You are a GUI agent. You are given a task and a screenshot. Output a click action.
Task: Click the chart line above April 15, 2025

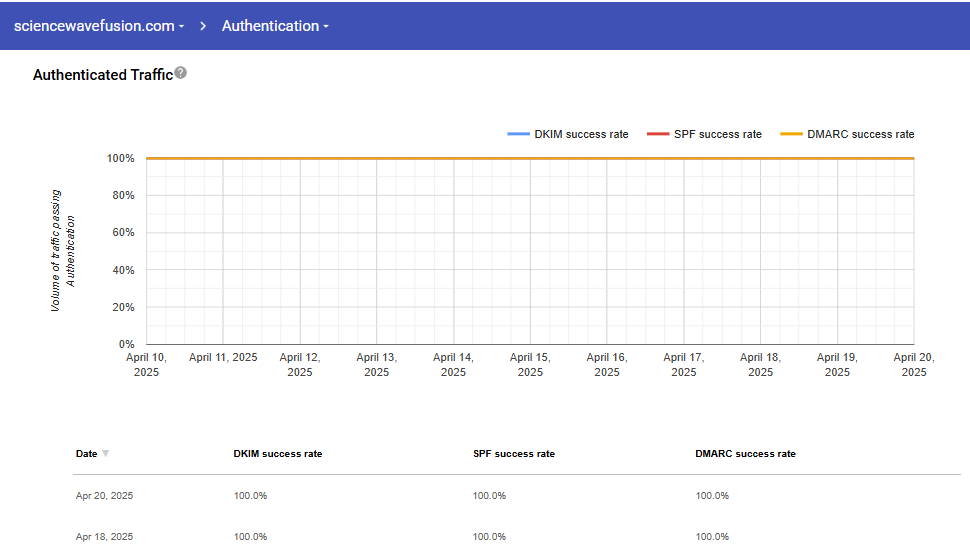pos(530,158)
